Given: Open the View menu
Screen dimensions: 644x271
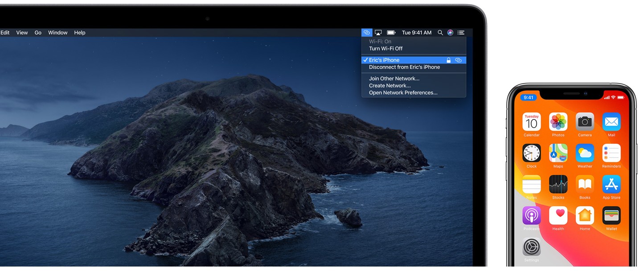Looking at the screenshot, I should pyautogui.click(x=22, y=33).
